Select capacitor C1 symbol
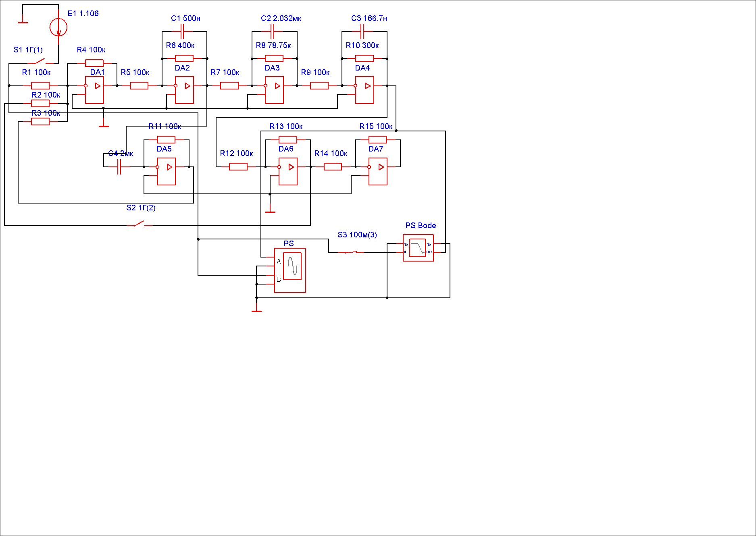The image size is (756, 536). (x=182, y=31)
